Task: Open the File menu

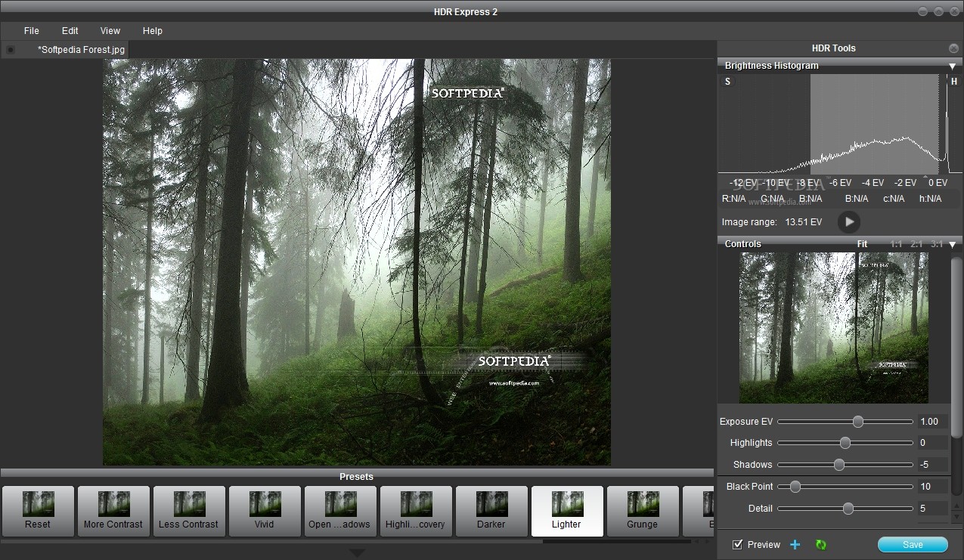Action: click(x=31, y=31)
